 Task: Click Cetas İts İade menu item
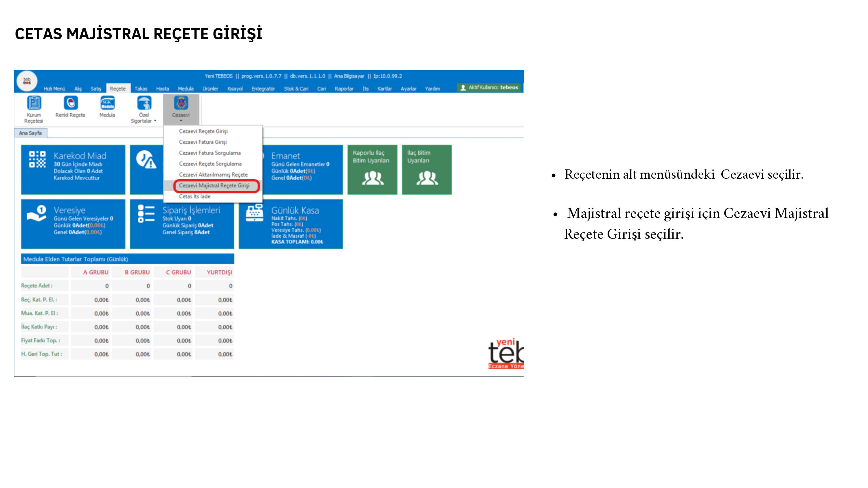(x=194, y=196)
